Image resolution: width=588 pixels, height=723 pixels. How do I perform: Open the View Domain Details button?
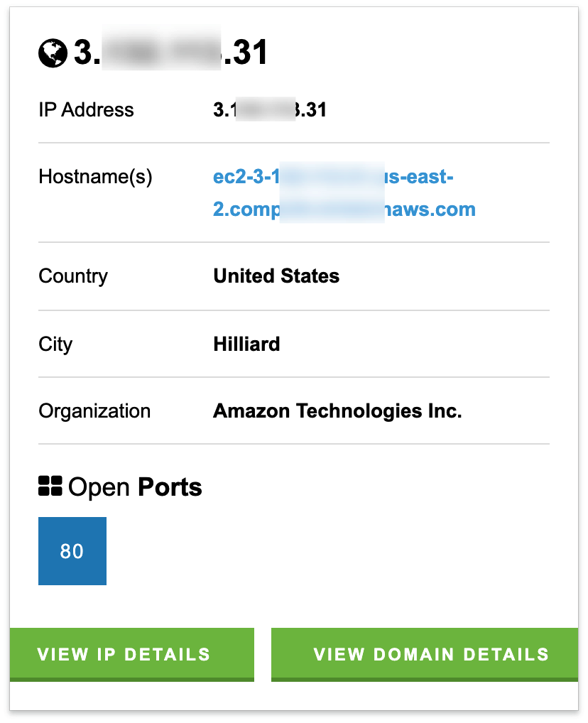pyautogui.click(x=425, y=654)
